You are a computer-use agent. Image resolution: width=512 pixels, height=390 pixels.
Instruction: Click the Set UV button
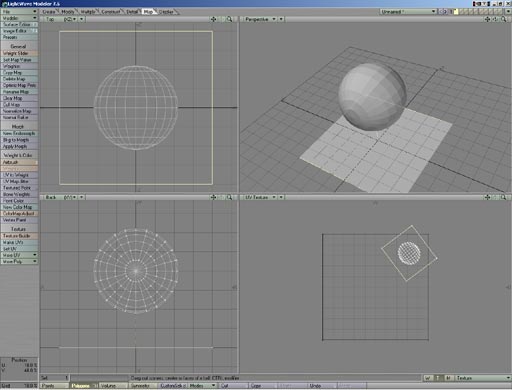pos(19,249)
